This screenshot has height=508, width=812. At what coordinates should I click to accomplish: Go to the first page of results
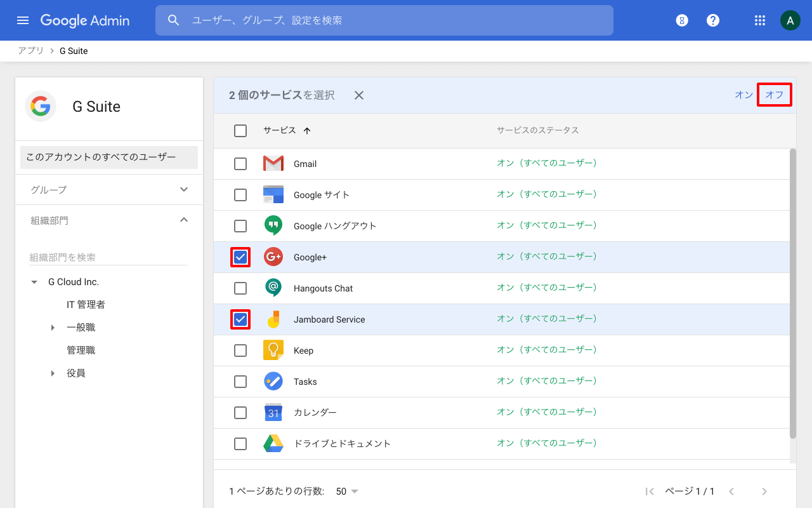point(650,491)
